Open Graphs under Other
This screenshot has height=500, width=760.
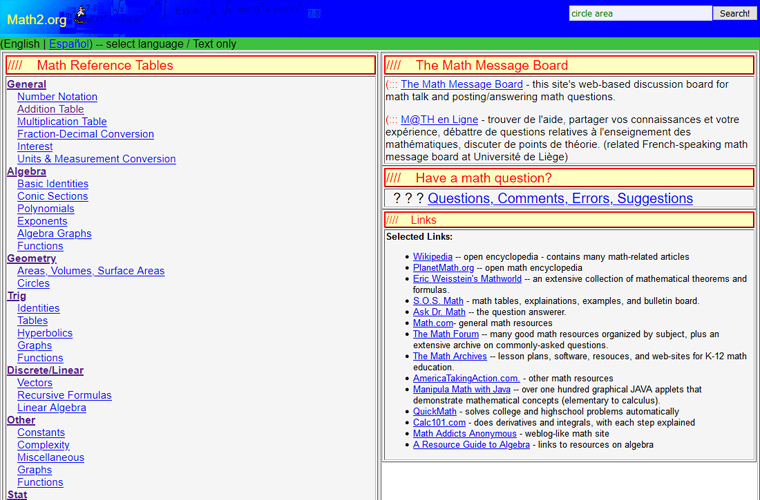pyautogui.click(x=34, y=470)
